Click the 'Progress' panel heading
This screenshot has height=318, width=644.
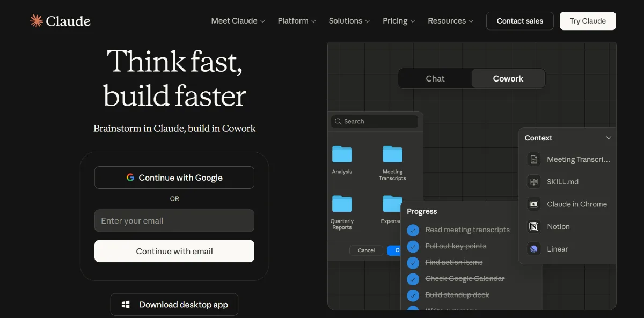pyautogui.click(x=422, y=211)
